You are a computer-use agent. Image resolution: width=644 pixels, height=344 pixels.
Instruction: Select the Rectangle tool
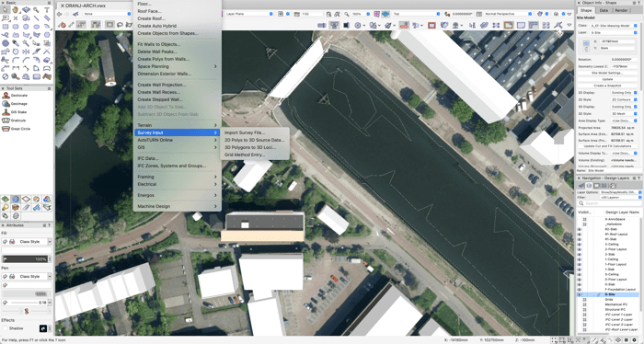click(6, 27)
